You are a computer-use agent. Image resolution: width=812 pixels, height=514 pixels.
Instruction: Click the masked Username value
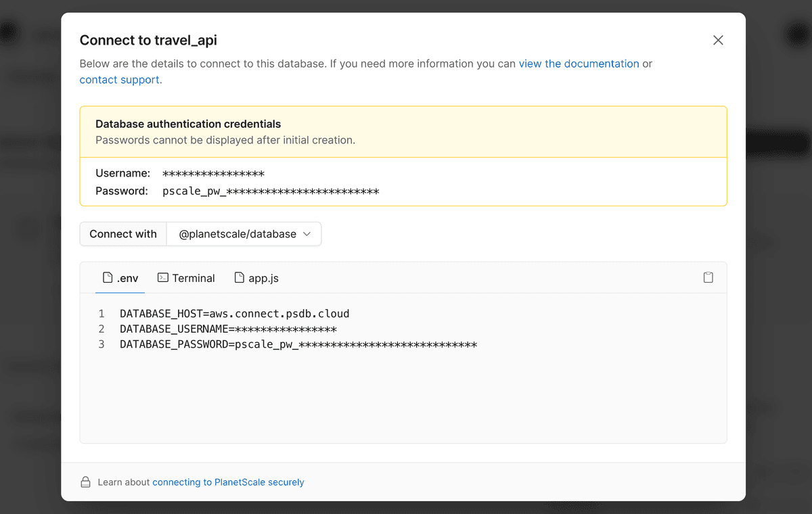tap(213, 174)
